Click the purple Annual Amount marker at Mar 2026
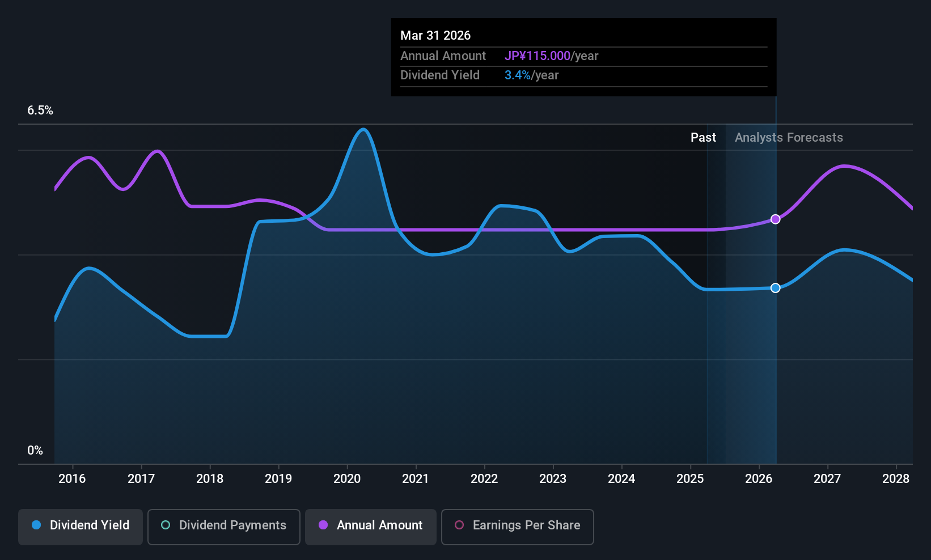 [775, 219]
